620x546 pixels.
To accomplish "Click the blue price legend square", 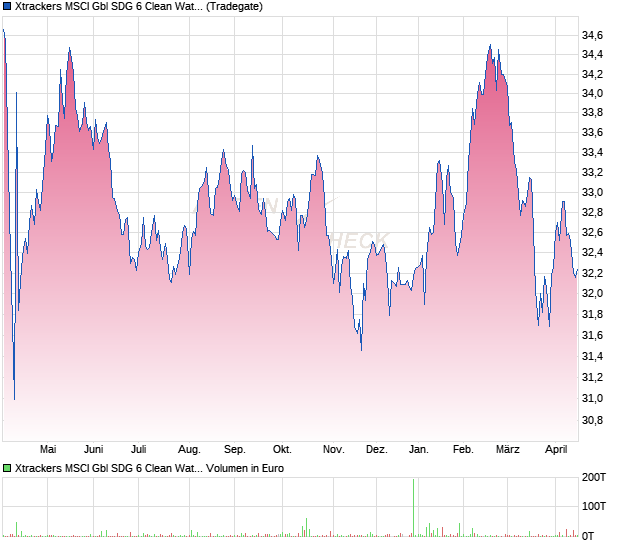I will point(7,7).
